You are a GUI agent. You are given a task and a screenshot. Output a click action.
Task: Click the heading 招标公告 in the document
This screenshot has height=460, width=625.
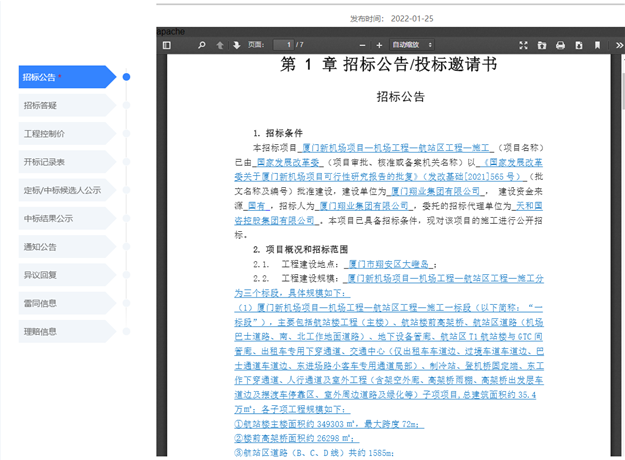click(x=401, y=96)
